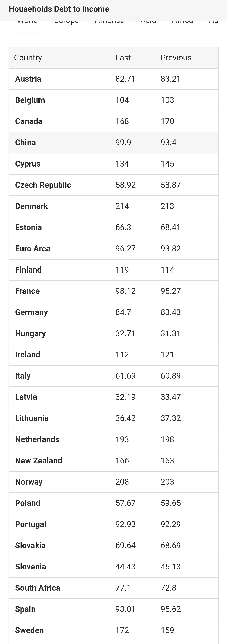Click the Country column header
Viewport: 227px width, 644px height.
tap(28, 58)
